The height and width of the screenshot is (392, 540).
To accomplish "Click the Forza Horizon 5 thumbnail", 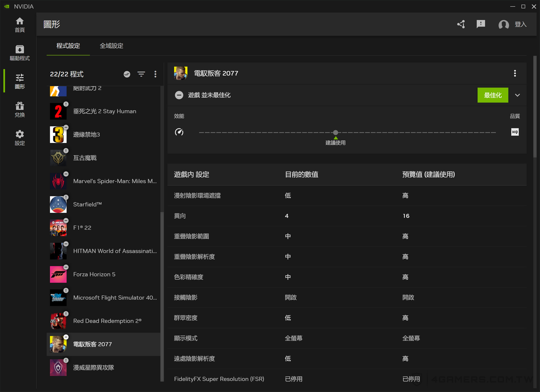I will pos(58,275).
